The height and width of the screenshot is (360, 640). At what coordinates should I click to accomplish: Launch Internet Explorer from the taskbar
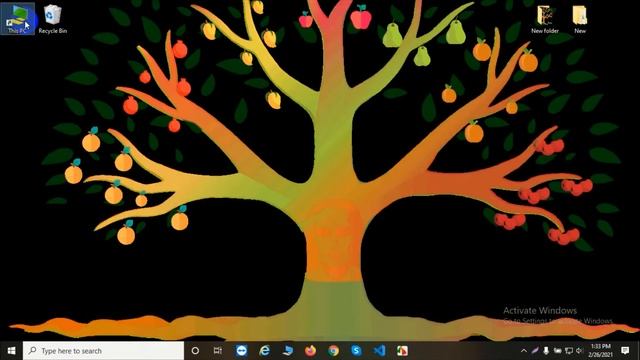264,351
